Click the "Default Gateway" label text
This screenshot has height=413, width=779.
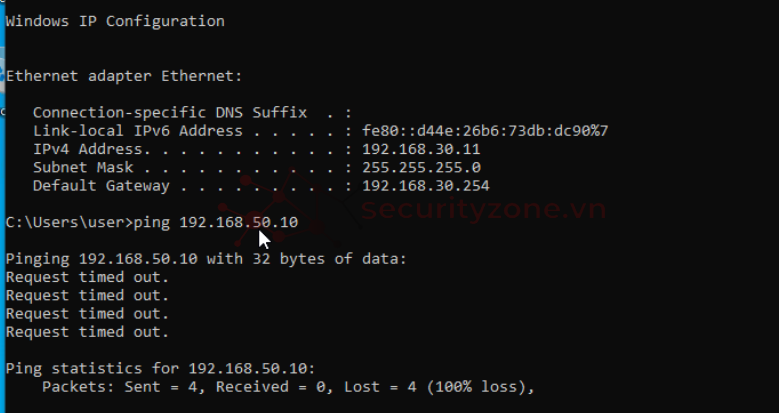[101, 185]
